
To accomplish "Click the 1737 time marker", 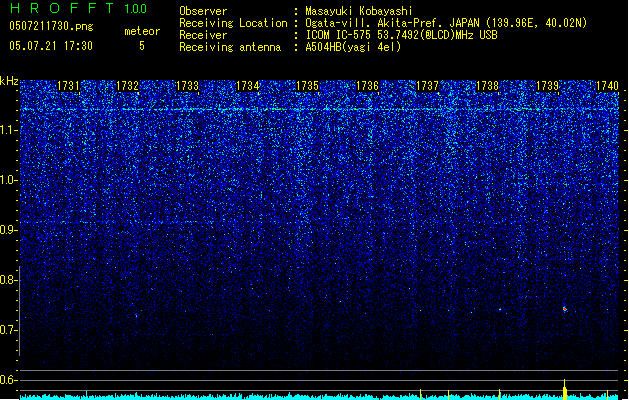I will pos(428,86).
